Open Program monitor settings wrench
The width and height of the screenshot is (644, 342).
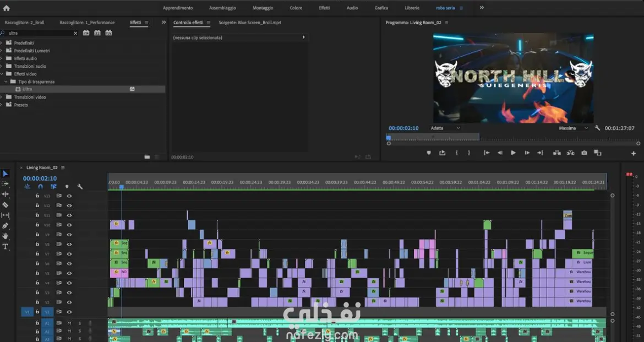coord(597,128)
